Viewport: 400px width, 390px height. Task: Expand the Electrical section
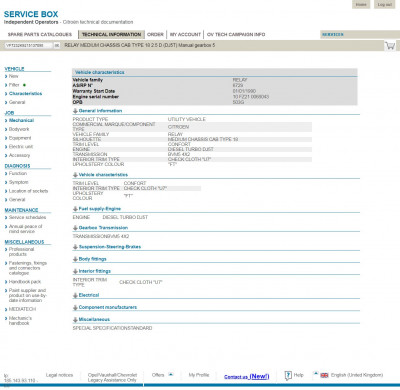point(75,295)
